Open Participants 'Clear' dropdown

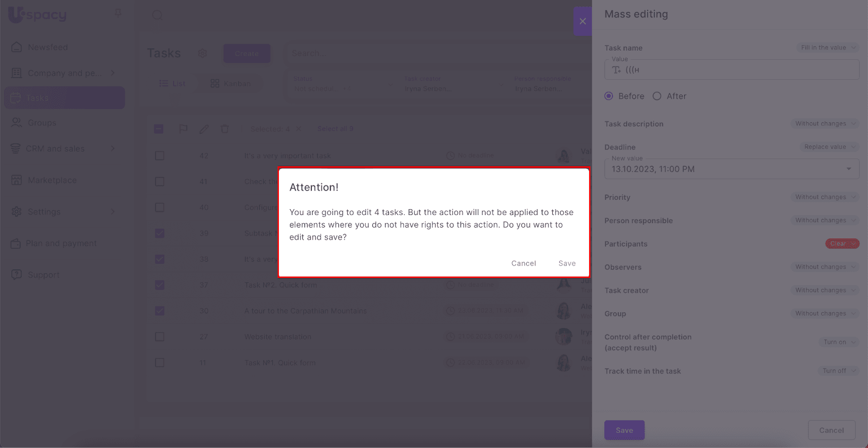coord(842,244)
